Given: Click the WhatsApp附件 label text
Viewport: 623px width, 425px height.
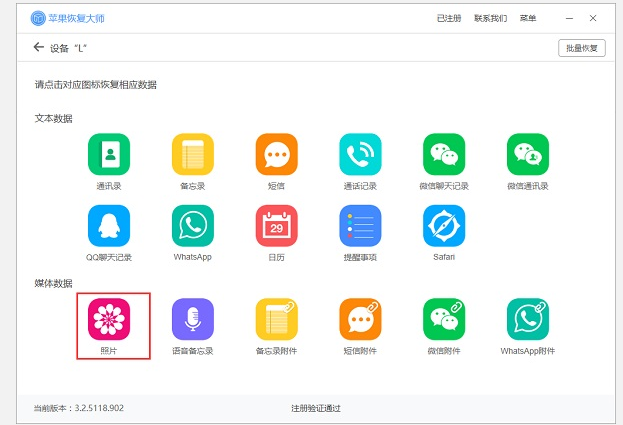Looking at the screenshot, I should click(528, 351).
